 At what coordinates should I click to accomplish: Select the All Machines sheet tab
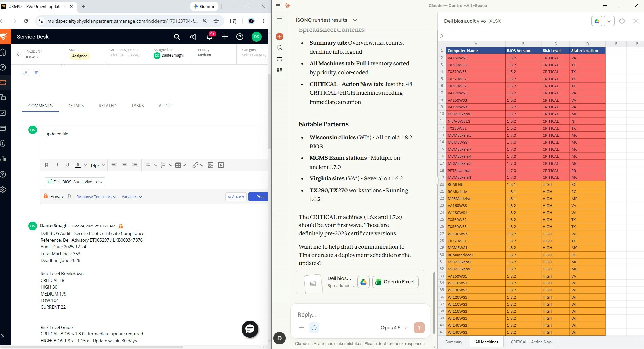click(x=486, y=342)
